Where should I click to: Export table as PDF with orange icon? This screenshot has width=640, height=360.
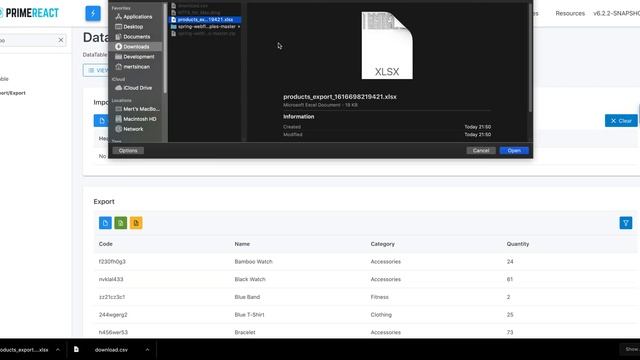pyautogui.click(x=136, y=223)
